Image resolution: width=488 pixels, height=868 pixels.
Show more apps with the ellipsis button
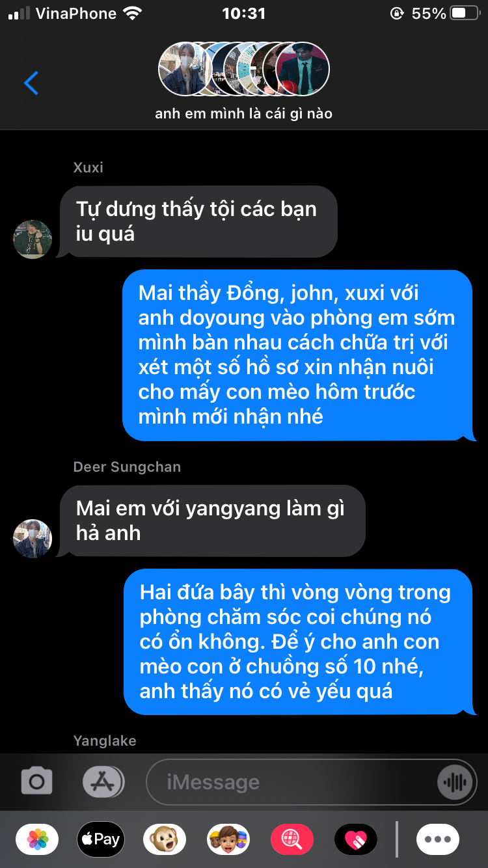click(438, 839)
